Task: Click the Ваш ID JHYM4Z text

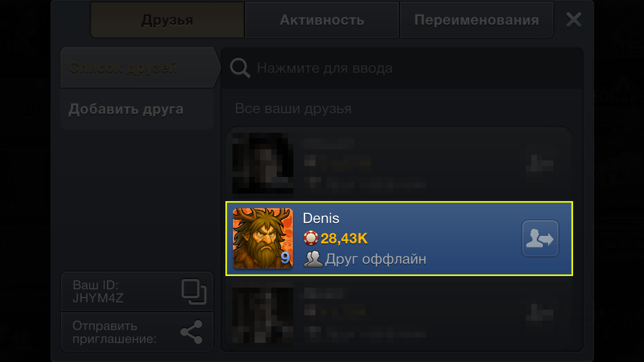Action: pyautogui.click(x=98, y=292)
